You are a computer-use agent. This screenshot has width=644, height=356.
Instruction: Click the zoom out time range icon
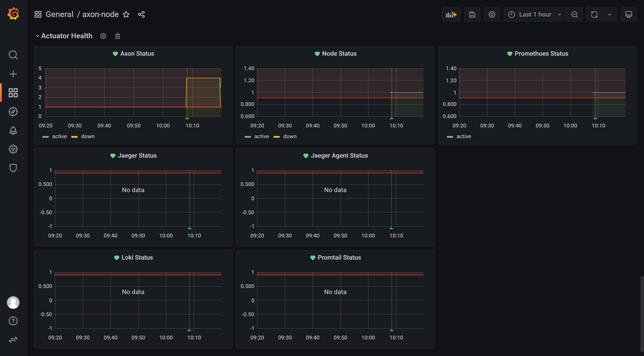point(574,15)
